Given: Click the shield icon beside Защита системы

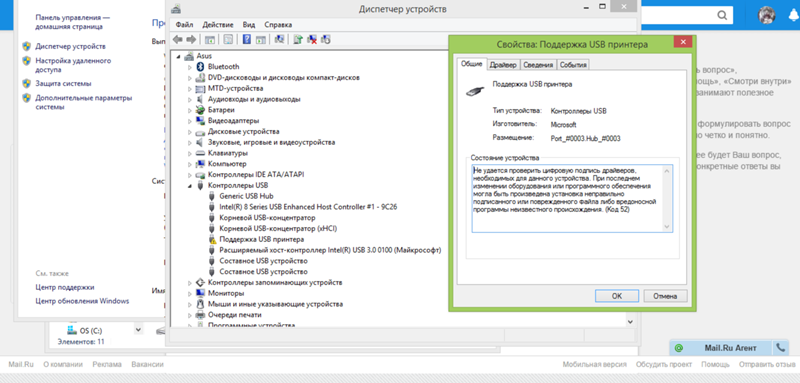Looking at the screenshot, I should tap(27, 83).
